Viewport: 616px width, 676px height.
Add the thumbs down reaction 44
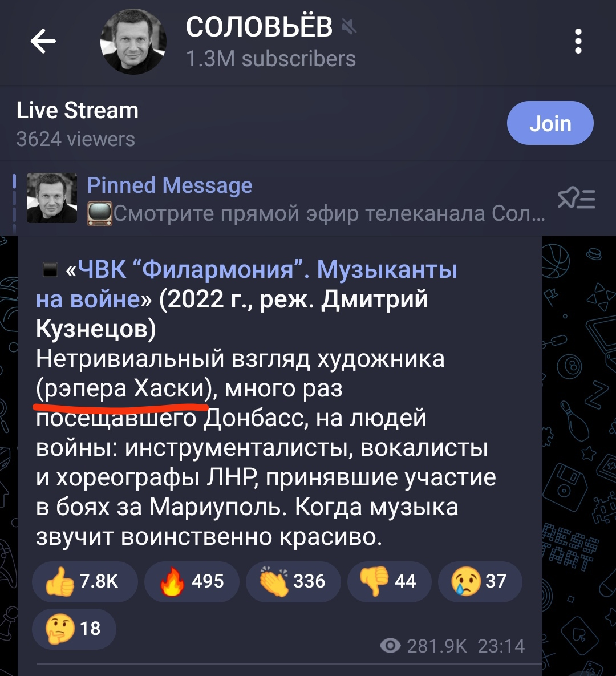(x=389, y=581)
